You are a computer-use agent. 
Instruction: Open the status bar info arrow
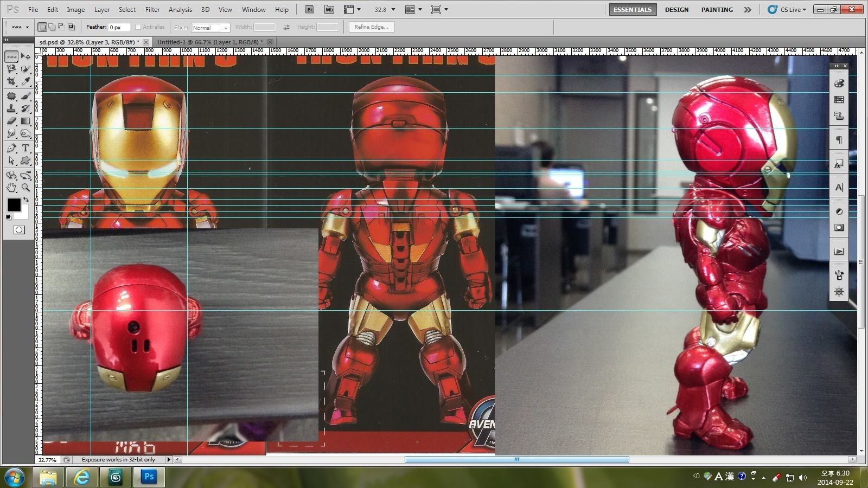[x=168, y=459]
